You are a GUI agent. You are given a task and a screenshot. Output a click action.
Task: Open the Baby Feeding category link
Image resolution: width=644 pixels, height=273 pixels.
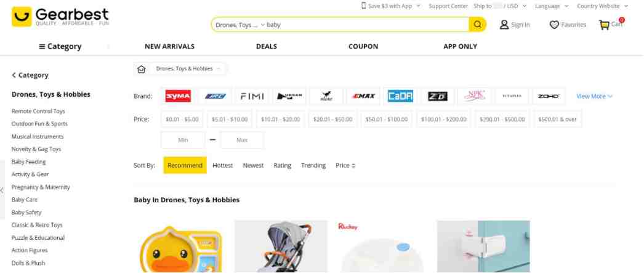(x=28, y=162)
